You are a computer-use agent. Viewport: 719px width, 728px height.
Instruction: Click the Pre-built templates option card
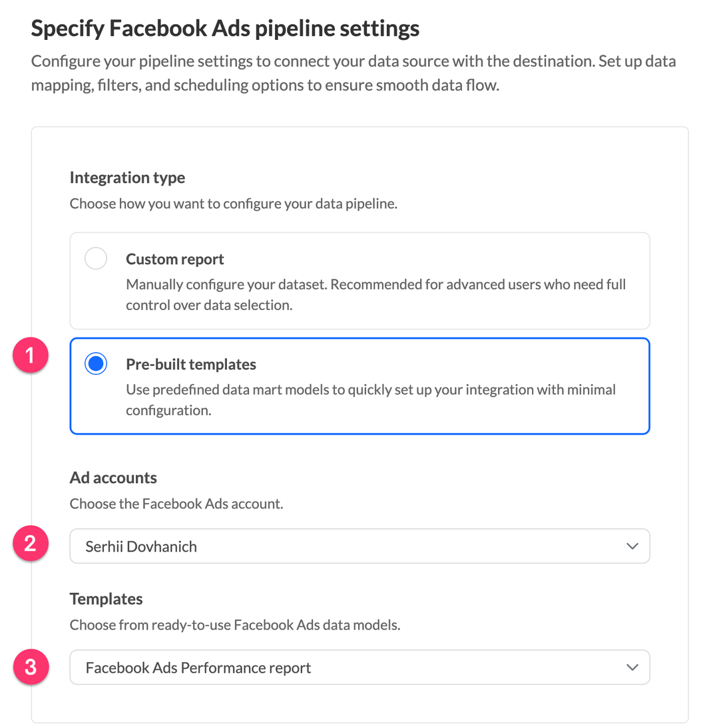[x=359, y=386]
